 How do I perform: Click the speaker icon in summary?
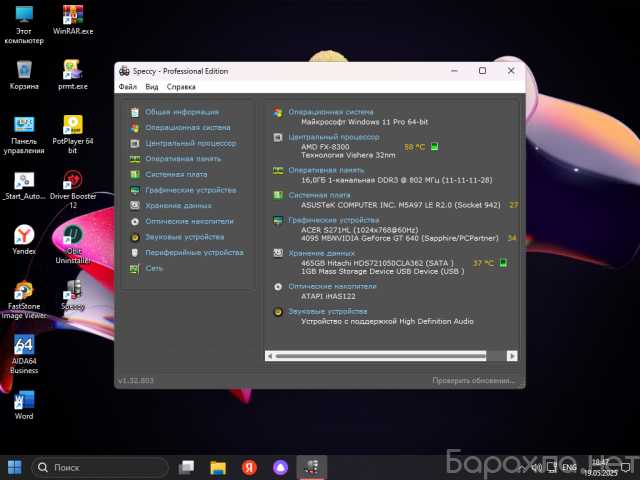click(278, 312)
